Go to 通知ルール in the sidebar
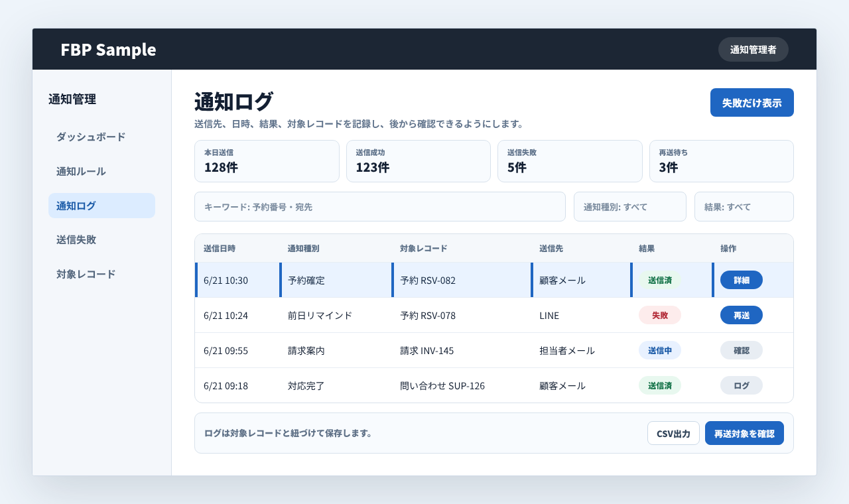This screenshot has height=504, width=849. pyautogui.click(x=101, y=171)
